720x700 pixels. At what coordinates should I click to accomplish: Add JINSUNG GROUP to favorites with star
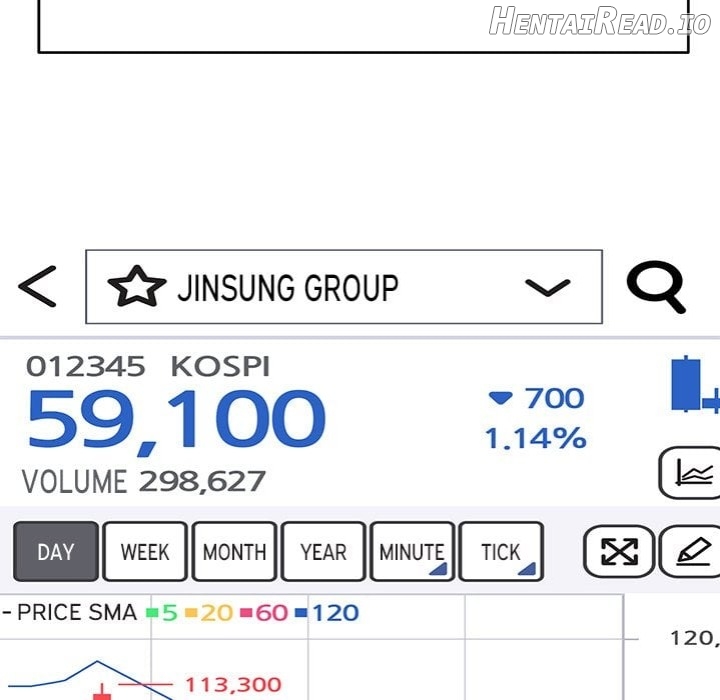136,287
